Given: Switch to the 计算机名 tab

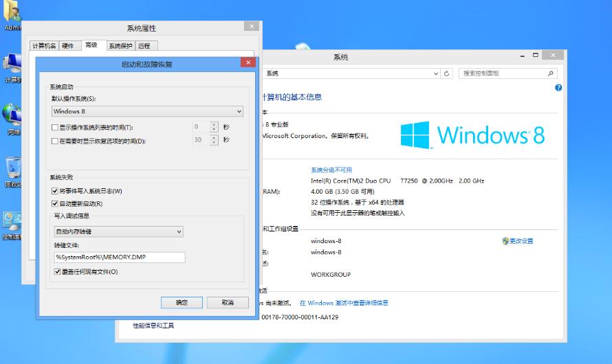Looking at the screenshot, I should coord(44,45).
